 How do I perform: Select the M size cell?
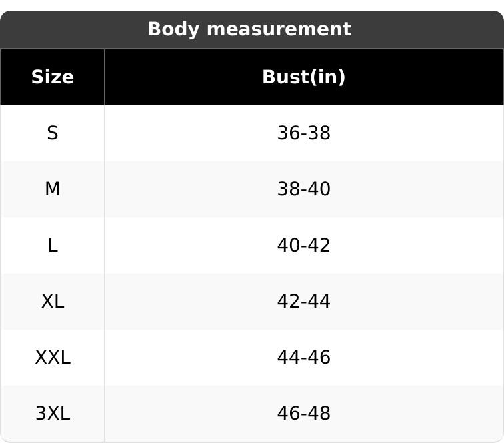tap(53, 189)
